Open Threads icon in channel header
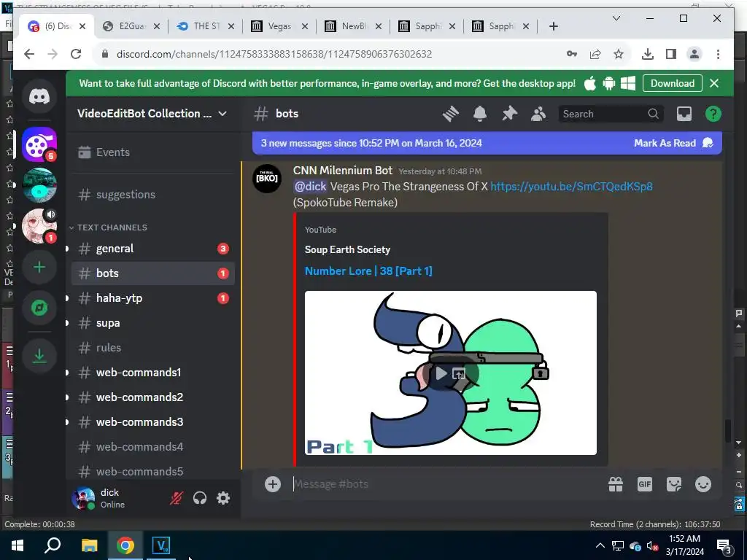The height and width of the screenshot is (560, 747). 451,114
